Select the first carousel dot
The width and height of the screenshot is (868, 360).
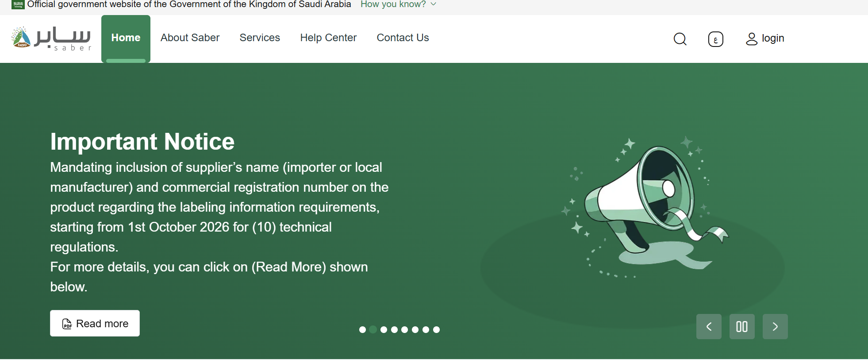[362, 329]
